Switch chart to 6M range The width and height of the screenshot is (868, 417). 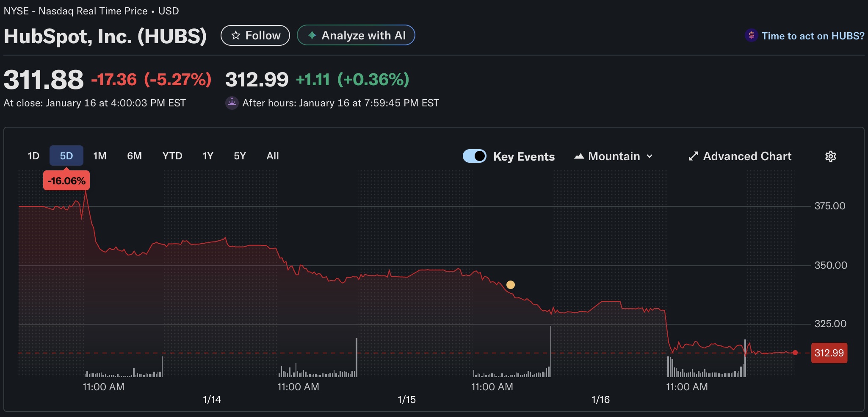134,156
